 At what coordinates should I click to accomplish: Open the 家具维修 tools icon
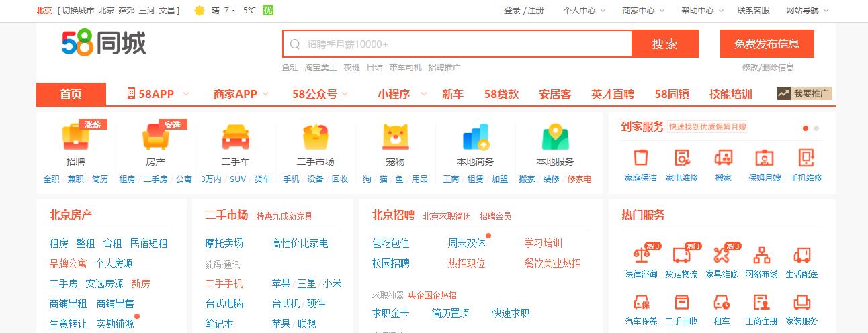722,254
